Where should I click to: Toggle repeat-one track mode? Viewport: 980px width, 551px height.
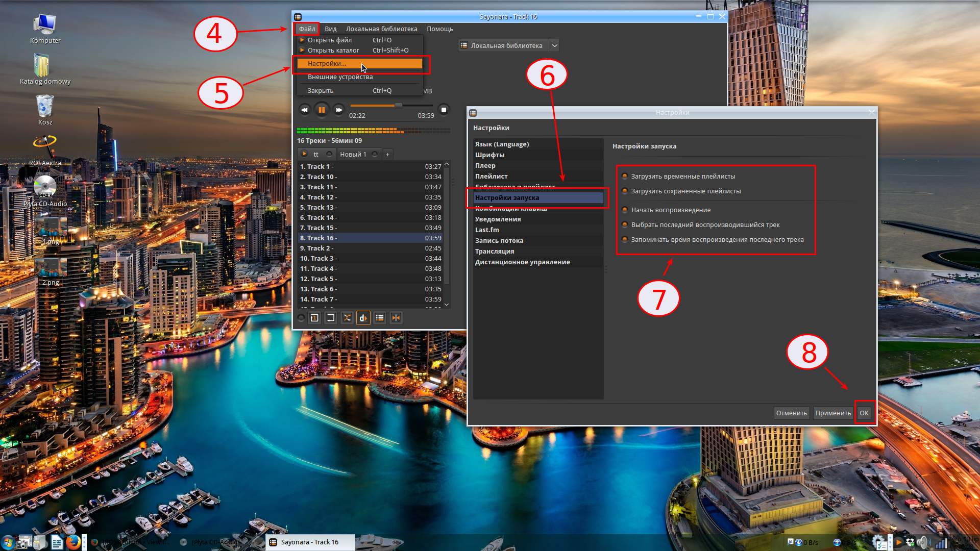click(314, 318)
